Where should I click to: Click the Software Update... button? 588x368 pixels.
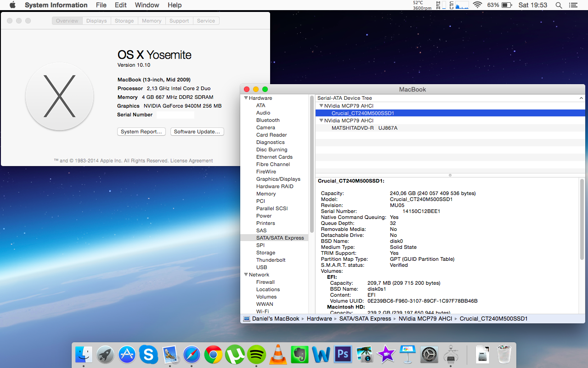click(x=197, y=132)
